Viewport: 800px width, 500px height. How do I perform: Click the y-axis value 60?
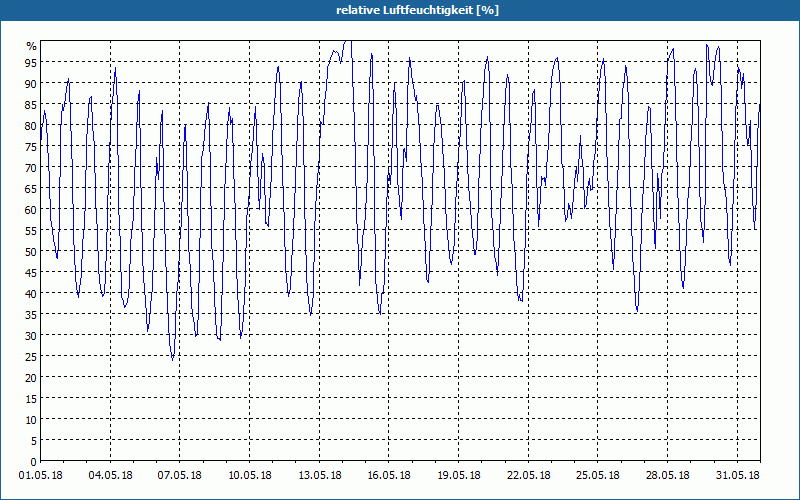(31, 209)
